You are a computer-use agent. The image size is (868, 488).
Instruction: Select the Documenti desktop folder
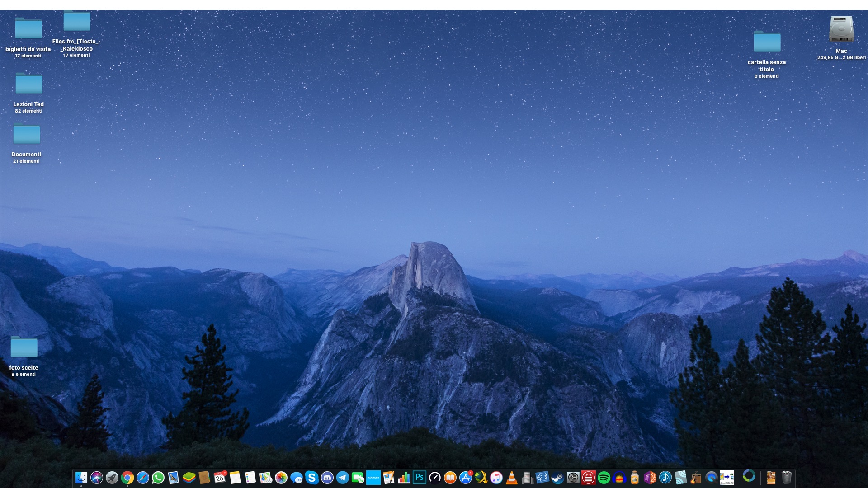click(x=27, y=135)
